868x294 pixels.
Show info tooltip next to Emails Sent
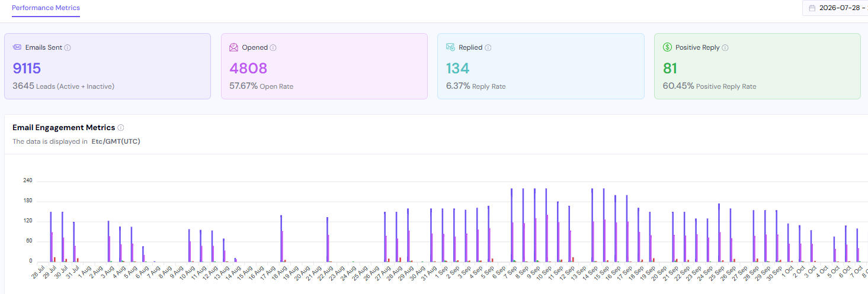[x=68, y=48]
